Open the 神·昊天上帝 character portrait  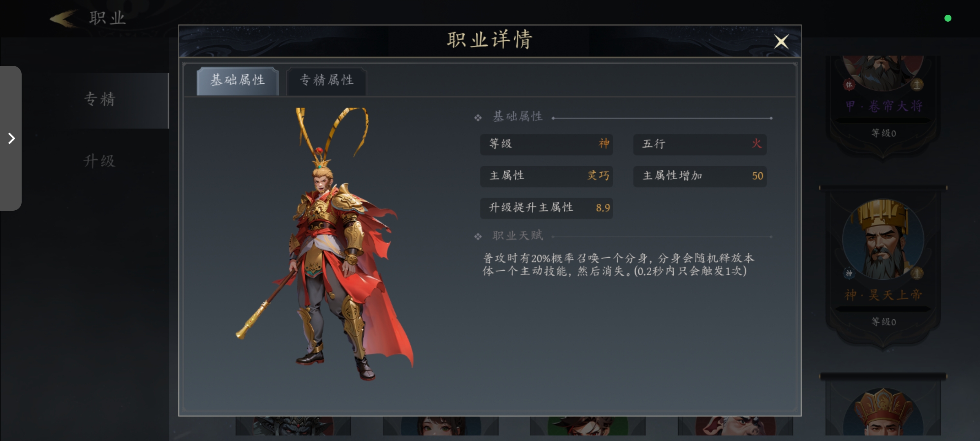(883, 239)
